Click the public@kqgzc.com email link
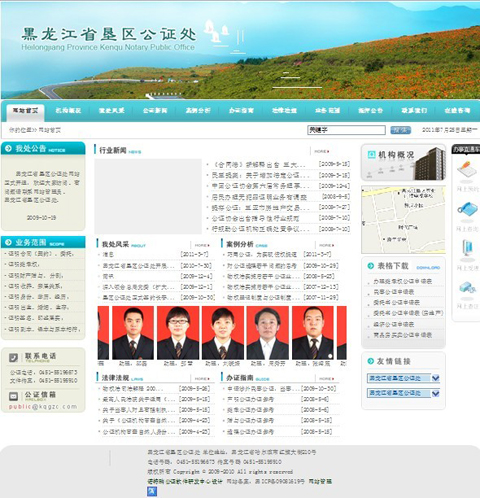 43,407
